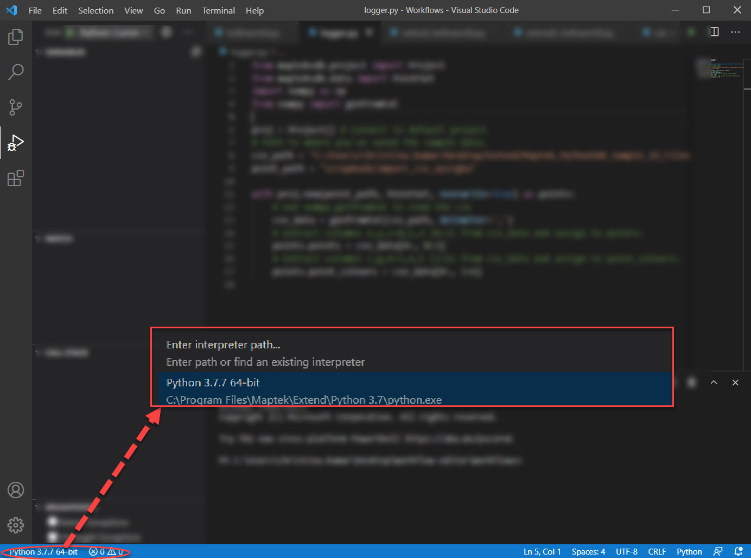Minimize the VS Code window

coord(675,10)
